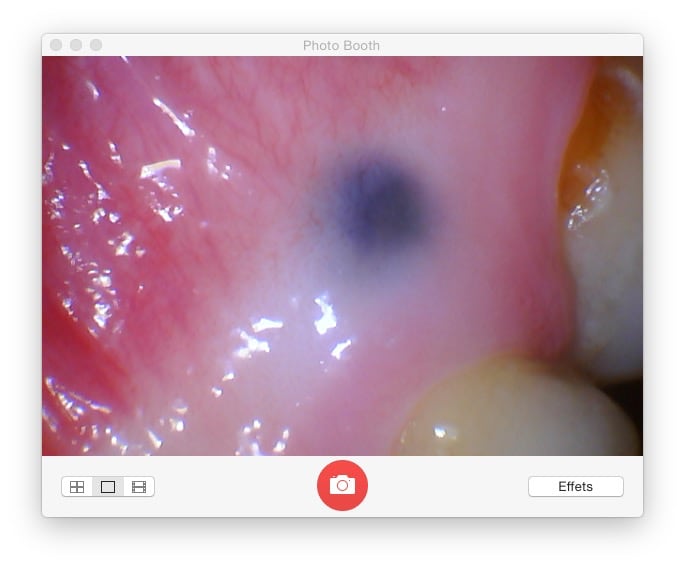Click empty toolbar space left of Effets

pyautogui.click(x=450, y=487)
